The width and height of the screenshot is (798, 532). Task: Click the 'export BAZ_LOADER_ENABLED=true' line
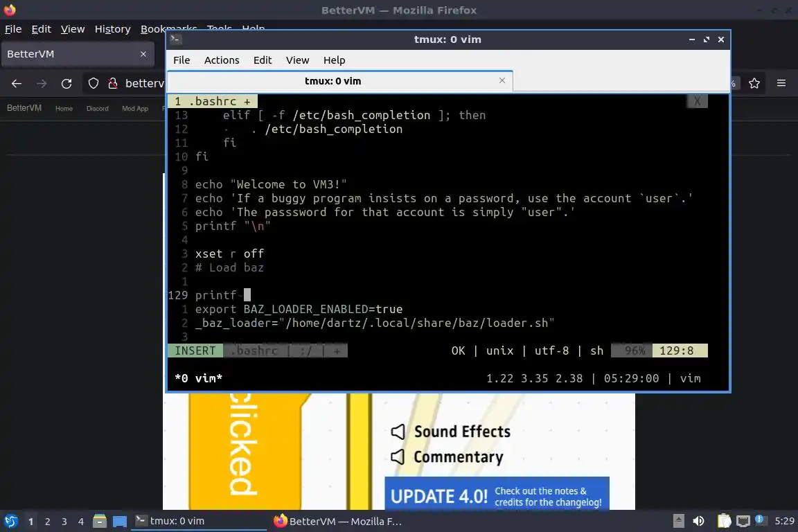pos(299,309)
